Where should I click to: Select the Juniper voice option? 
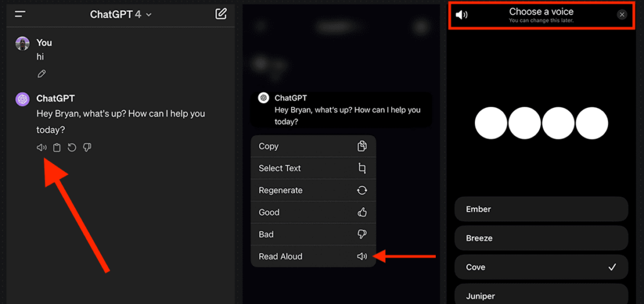click(541, 295)
